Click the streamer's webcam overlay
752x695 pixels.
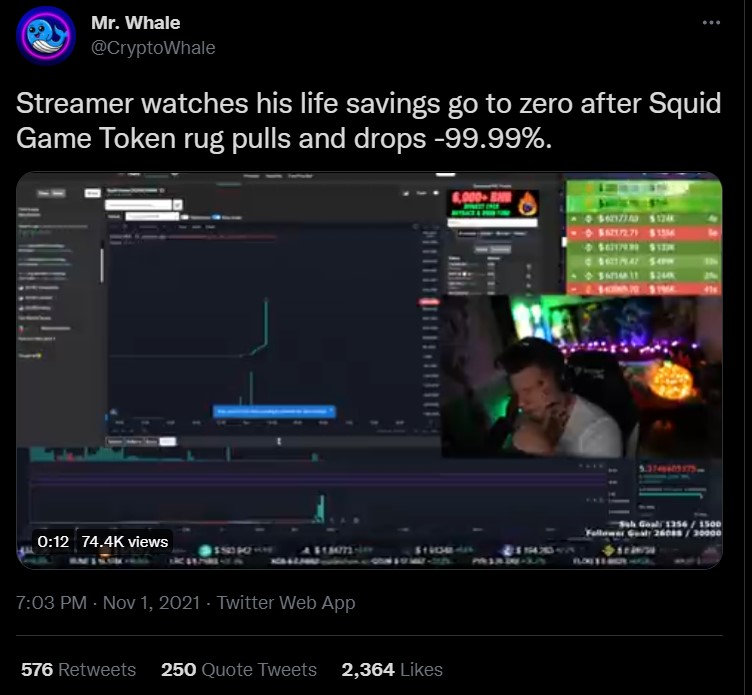[581, 377]
